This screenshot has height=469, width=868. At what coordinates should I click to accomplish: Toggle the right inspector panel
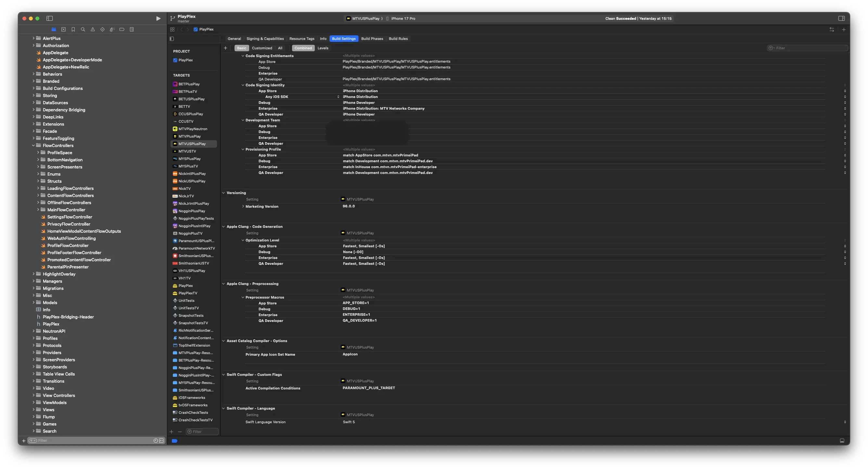pos(841,19)
